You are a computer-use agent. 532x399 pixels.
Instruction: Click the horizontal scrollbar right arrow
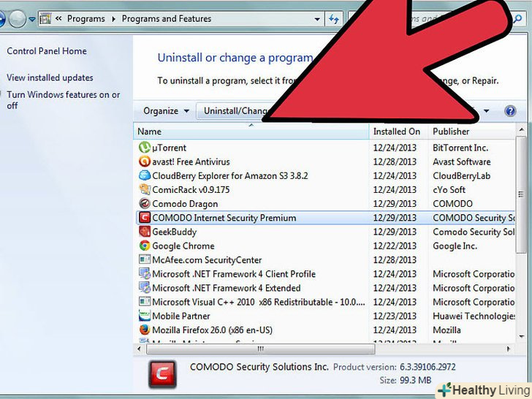point(509,349)
